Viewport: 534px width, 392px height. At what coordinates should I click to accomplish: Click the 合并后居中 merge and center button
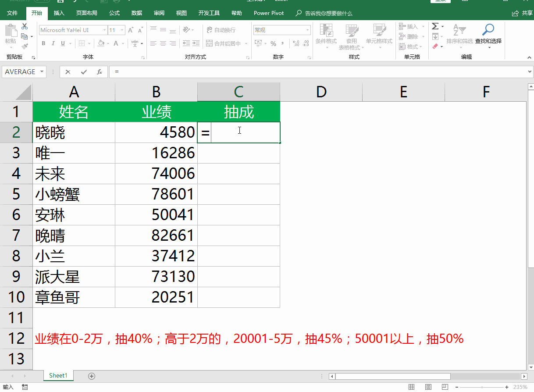[x=224, y=43]
